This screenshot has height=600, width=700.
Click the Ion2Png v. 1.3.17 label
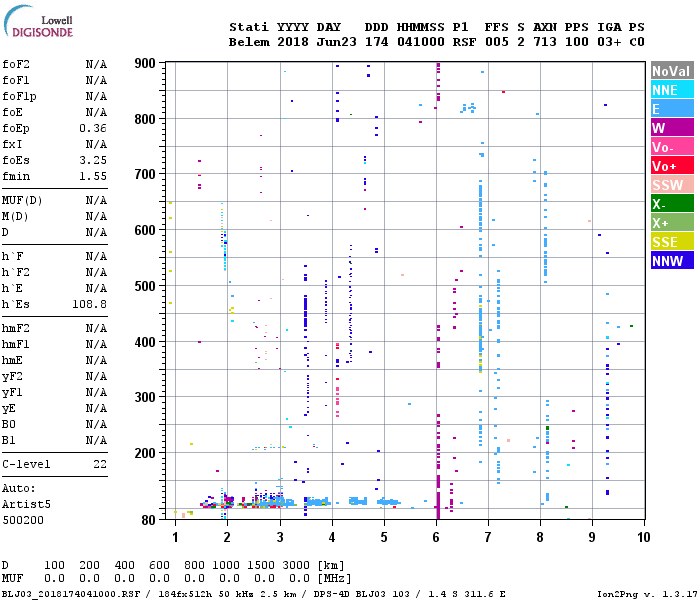(x=645, y=594)
